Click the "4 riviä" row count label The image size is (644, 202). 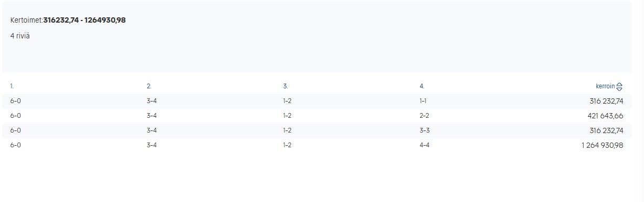[20, 36]
